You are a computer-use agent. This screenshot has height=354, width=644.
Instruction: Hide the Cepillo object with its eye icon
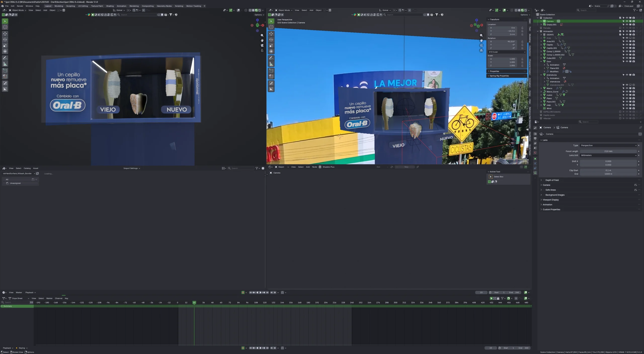[627, 45]
